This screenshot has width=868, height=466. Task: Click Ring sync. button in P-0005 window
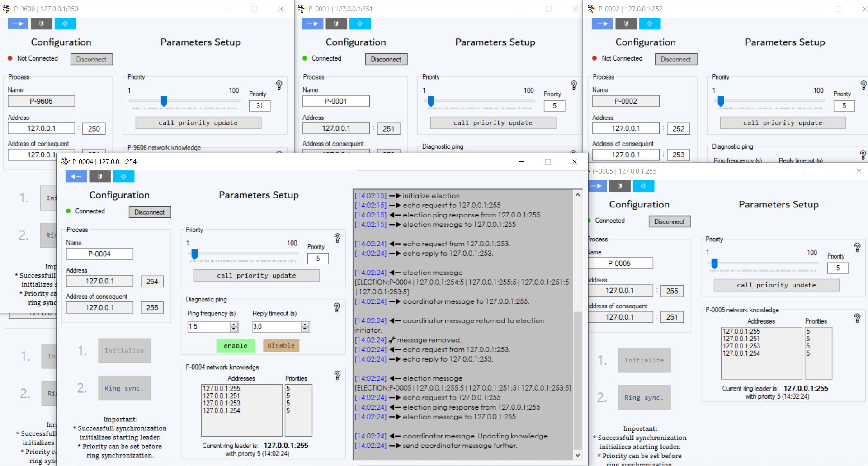coord(644,398)
